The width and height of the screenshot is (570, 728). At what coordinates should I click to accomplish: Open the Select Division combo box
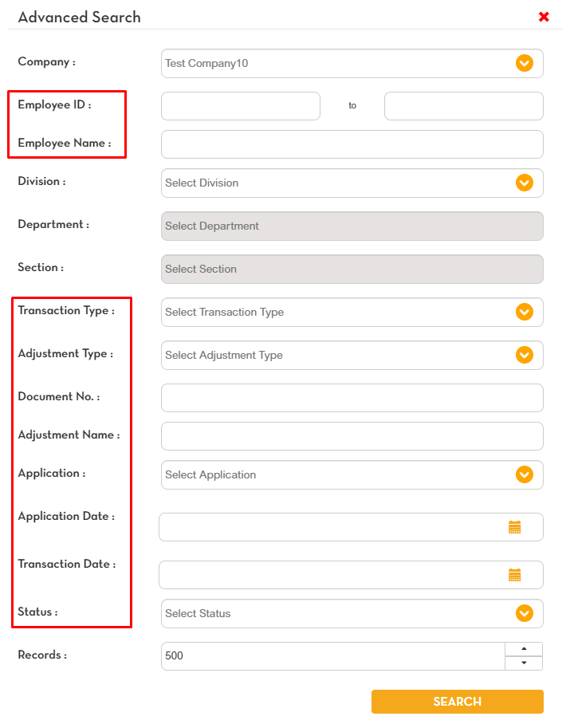pyautogui.click(x=352, y=183)
